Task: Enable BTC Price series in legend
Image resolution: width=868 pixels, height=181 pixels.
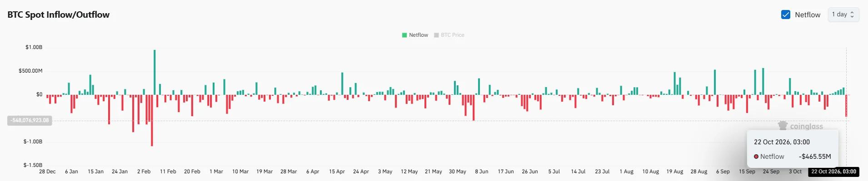Action: (449, 35)
